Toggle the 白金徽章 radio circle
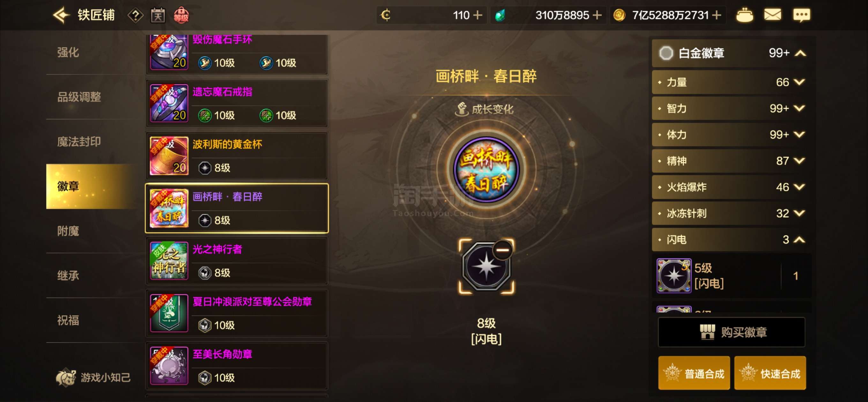The height and width of the screenshot is (402, 868). coord(665,53)
